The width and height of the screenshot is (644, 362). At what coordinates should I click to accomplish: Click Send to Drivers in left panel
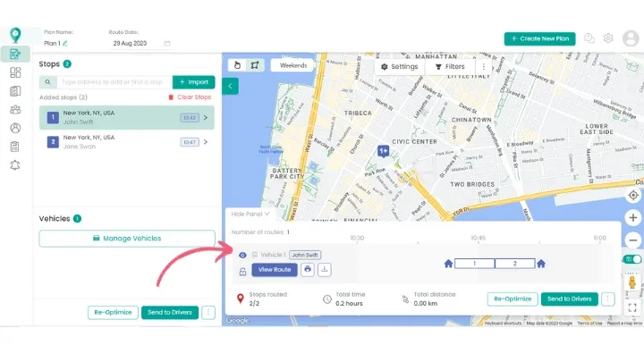[170, 312]
